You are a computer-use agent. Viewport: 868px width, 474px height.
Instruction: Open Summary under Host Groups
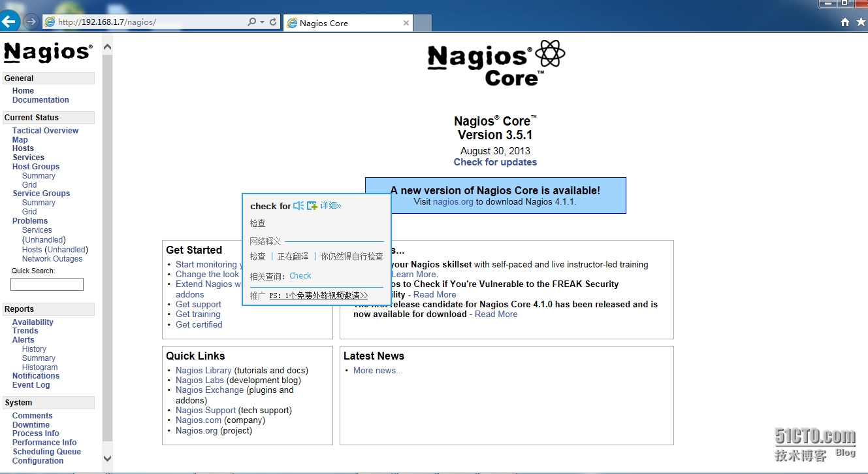point(39,176)
